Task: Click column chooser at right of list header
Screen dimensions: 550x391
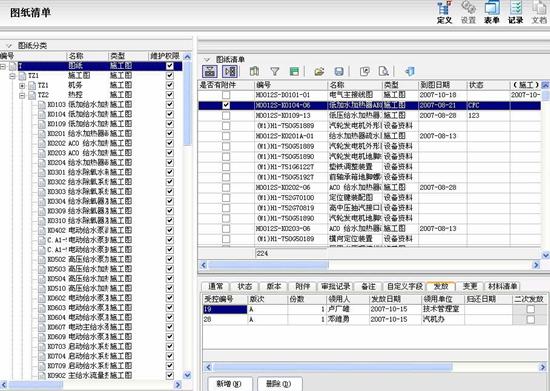Action: (x=545, y=85)
